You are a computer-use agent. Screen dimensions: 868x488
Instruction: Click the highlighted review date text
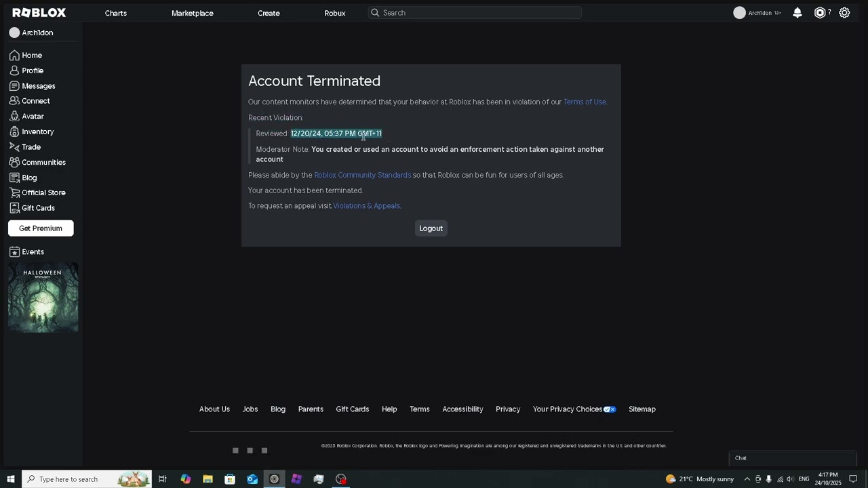click(x=336, y=134)
